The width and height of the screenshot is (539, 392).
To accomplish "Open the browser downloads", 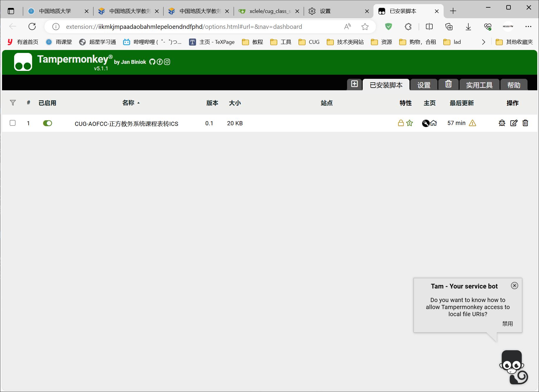I will coord(468,27).
